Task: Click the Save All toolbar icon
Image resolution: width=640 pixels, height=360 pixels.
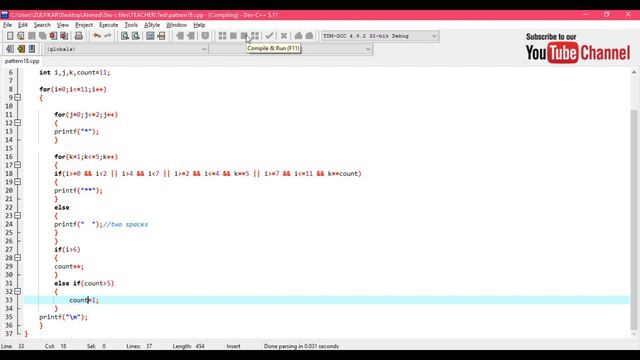Action: pyautogui.click(x=42, y=36)
